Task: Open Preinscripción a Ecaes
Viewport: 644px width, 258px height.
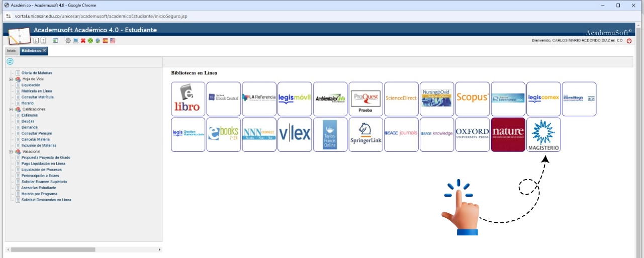Action: [40, 176]
